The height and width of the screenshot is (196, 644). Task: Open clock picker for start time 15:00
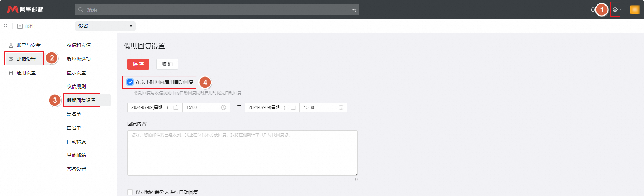224,107
